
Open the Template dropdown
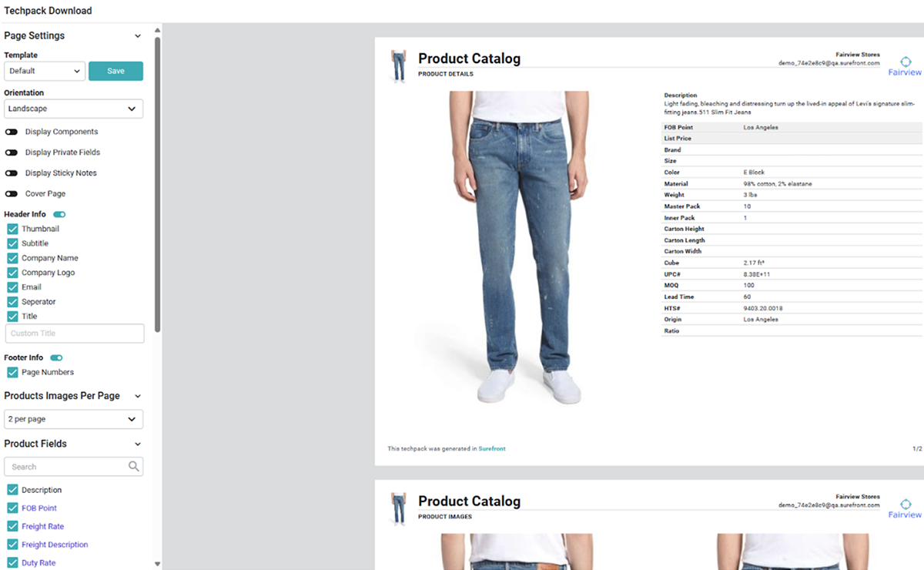[44, 71]
